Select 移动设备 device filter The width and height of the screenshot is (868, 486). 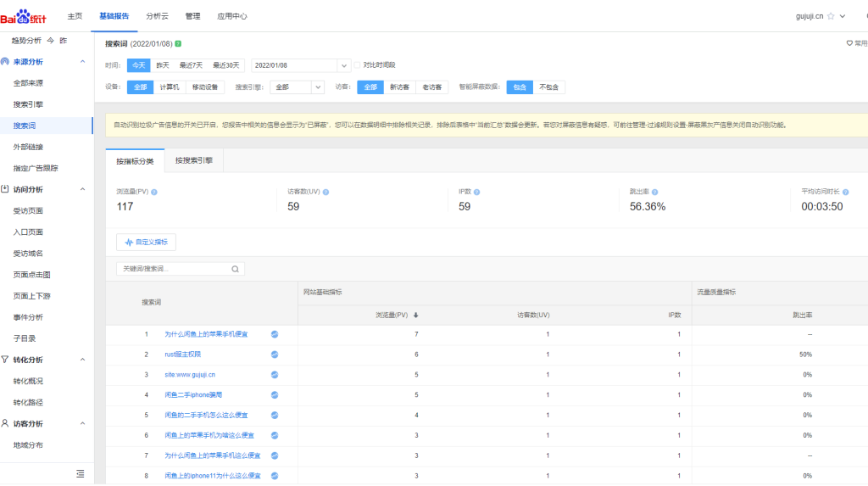205,87
